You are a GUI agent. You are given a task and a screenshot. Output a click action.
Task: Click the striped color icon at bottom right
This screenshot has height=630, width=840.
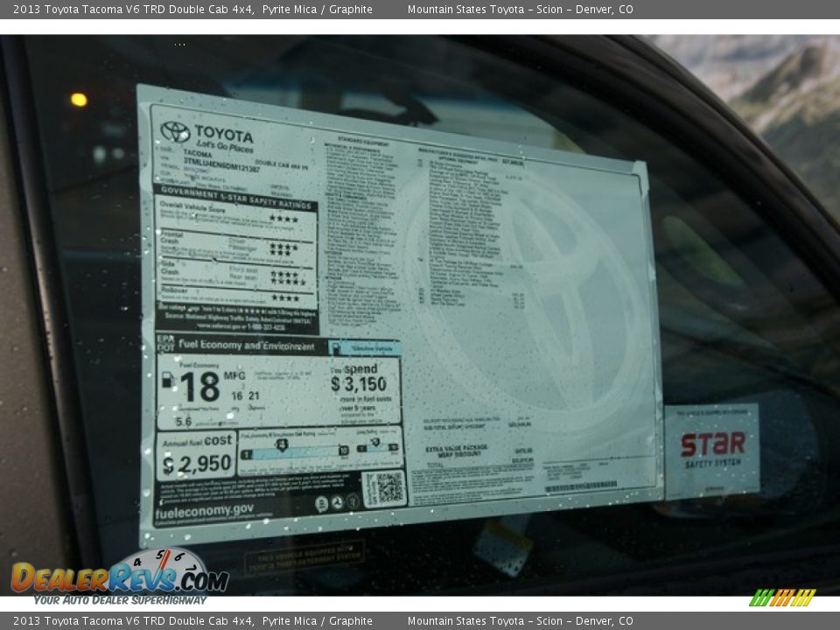coord(782,598)
